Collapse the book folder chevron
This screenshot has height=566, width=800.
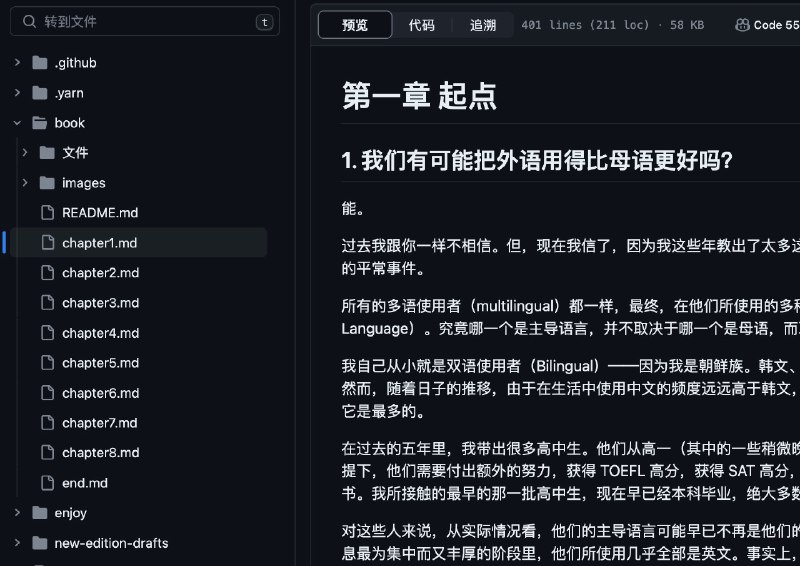coord(17,123)
